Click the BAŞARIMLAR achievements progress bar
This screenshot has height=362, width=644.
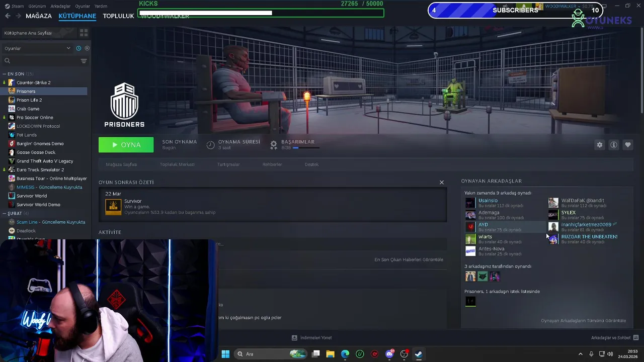coord(306,148)
